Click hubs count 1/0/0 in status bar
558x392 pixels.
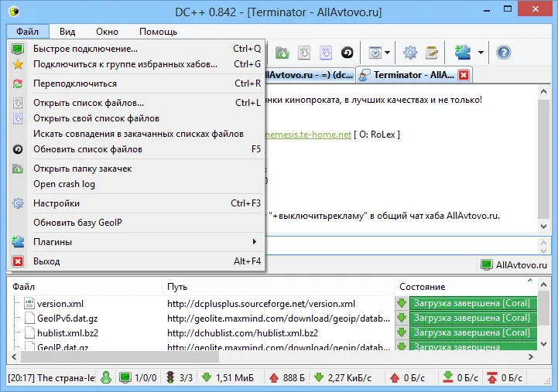click(139, 377)
